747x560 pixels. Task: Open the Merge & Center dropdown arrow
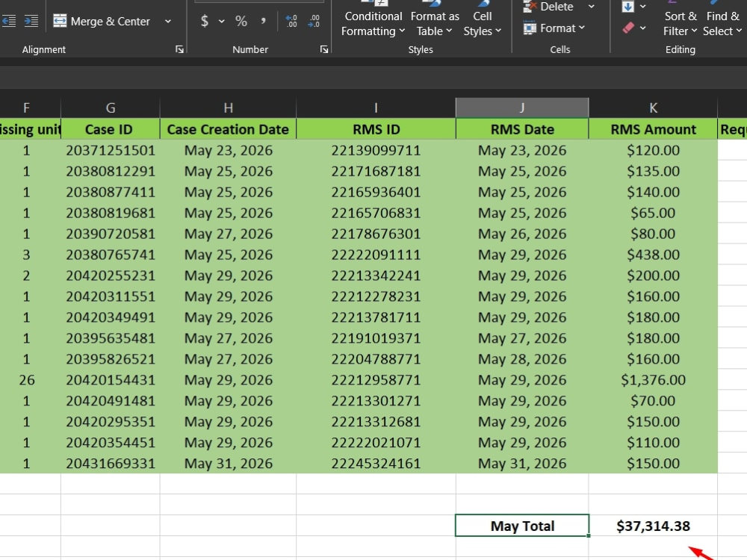pyautogui.click(x=167, y=22)
